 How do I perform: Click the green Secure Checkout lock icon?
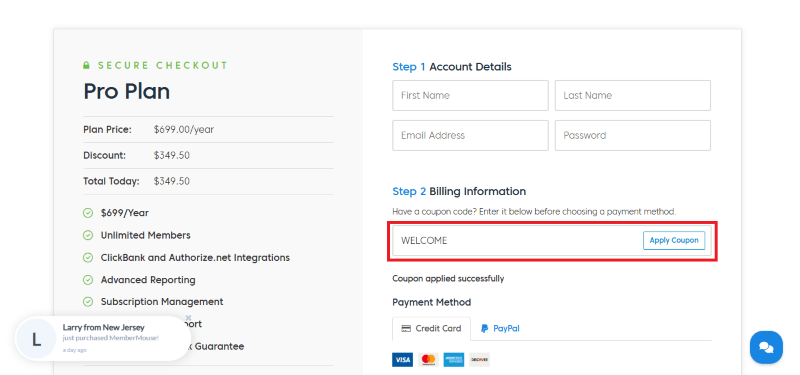coord(87,65)
